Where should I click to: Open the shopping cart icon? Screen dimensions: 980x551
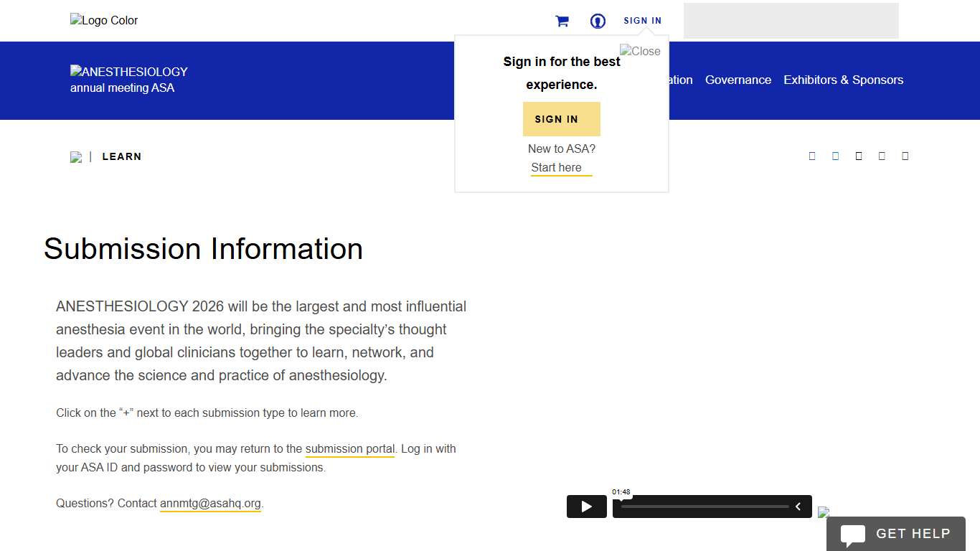(x=562, y=22)
